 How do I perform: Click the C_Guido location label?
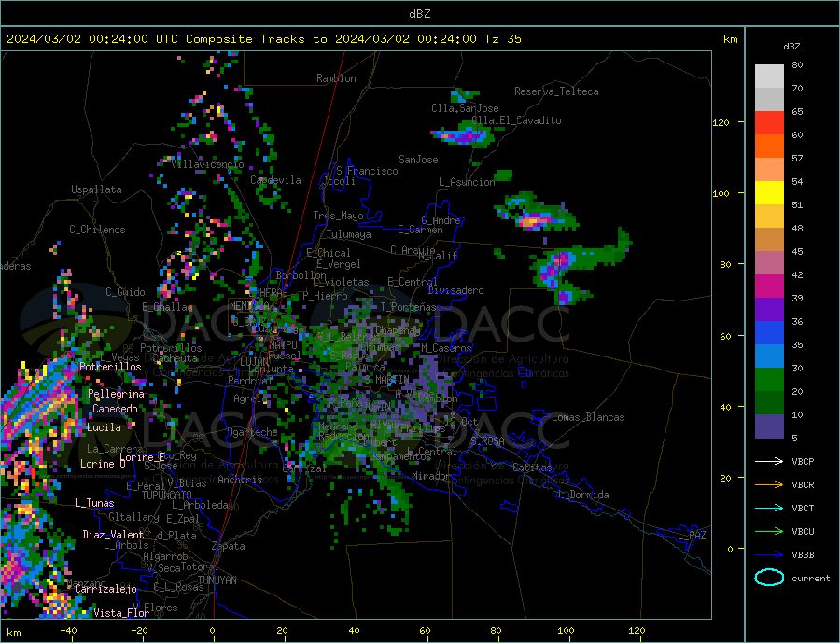coord(125,292)
